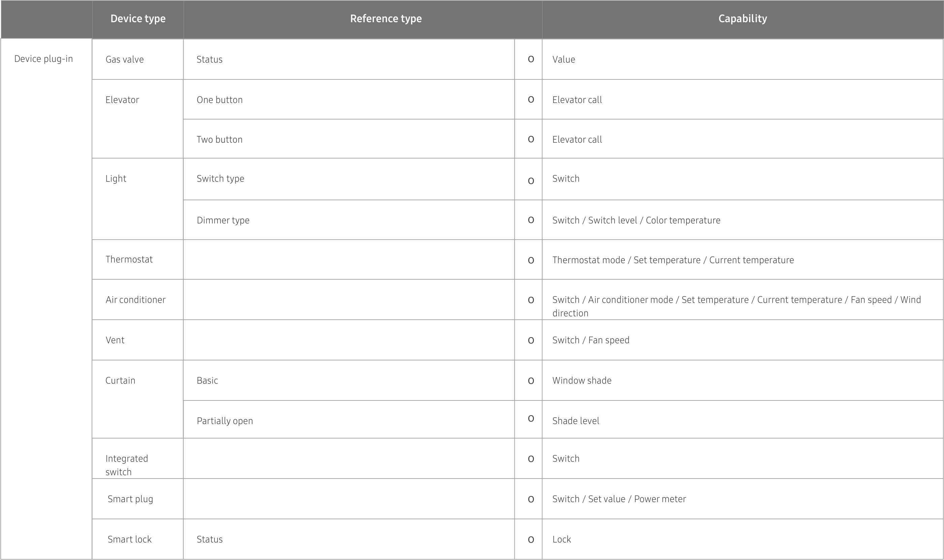944x560 pixels.
Task: Select the "Shade level" capability cell
Action: 576,421
